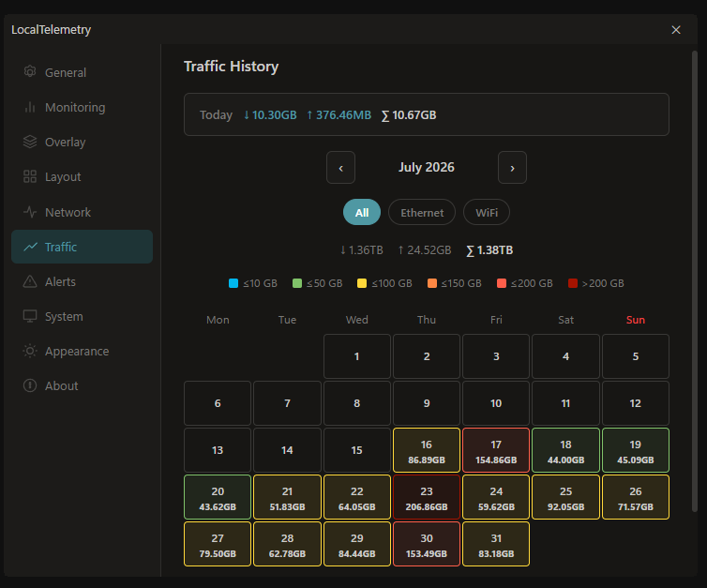707x588 pixels.
Task: Click the Monitoring bar chart icon
Action: [30, 107]
